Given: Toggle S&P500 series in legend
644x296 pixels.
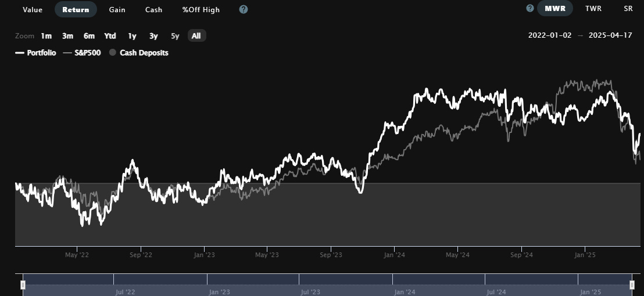Looking at the screenshot, I should point(82,52).
